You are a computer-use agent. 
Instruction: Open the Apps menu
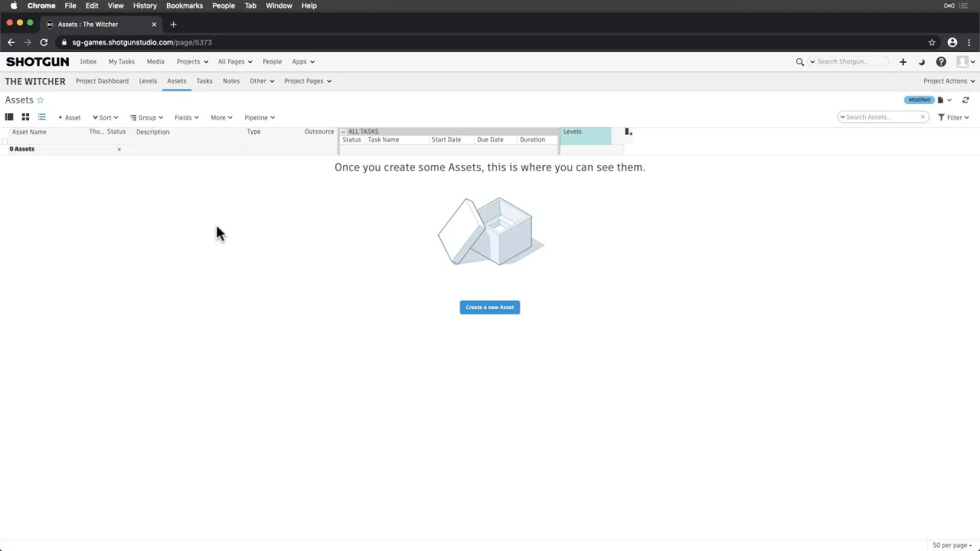(303, 62)
